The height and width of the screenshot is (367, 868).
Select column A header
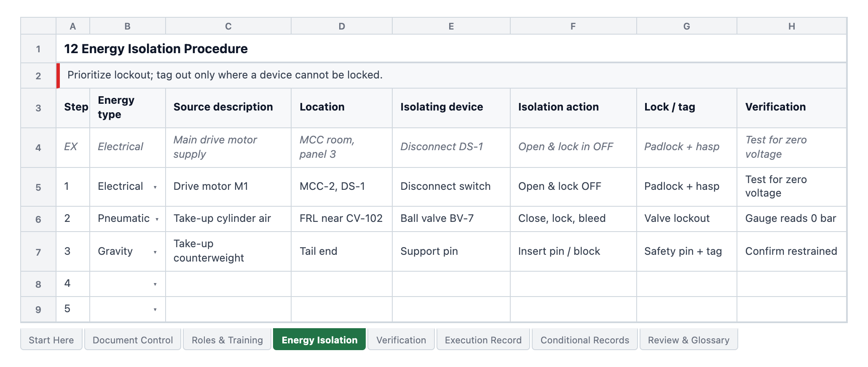click(x=73, y=26)
